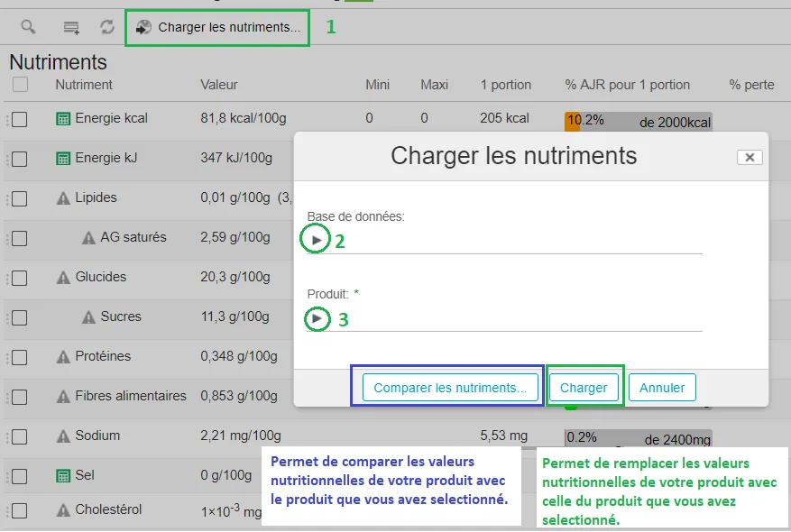This screenshot has width=791, height=532.
Task: Check the Lipides row checkbox
Action: [x=20, y=198]
